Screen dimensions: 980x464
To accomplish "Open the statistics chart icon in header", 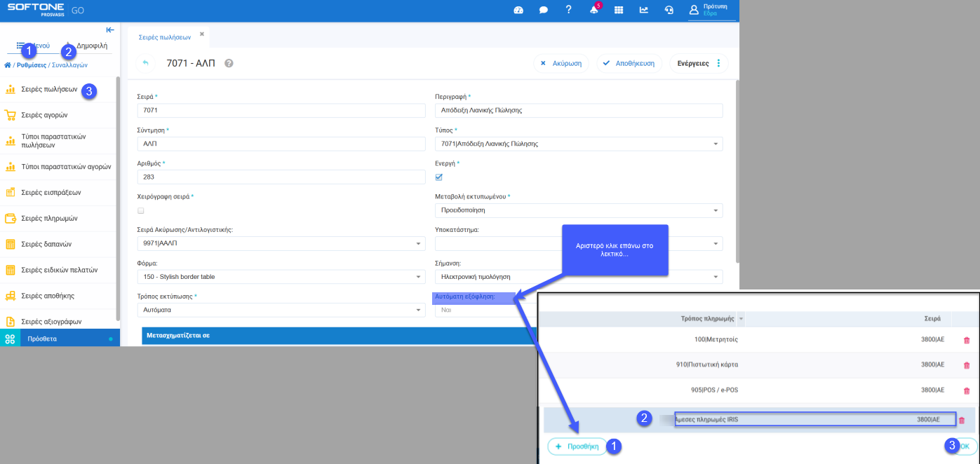I will pos(643,11).
